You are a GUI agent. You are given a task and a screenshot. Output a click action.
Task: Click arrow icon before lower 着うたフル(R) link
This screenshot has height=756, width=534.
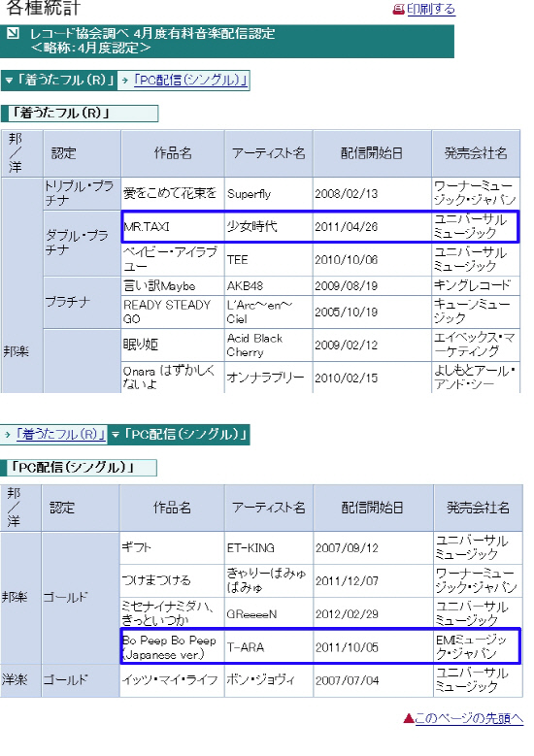(x=8, y=435)
